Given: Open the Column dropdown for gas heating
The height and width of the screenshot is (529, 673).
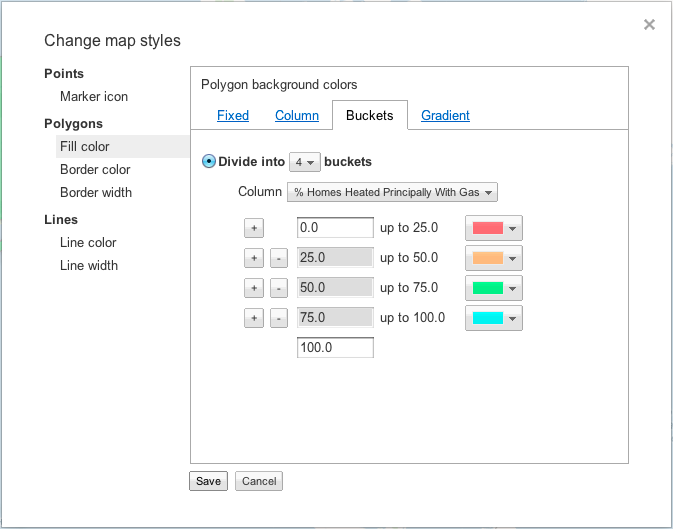Looking at the screenshot, I should 392,192.
